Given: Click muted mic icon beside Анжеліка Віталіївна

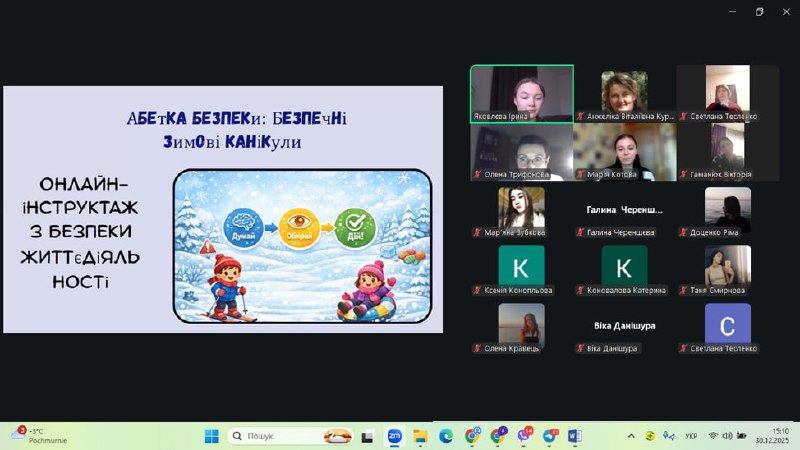Looking at the screenshot, I should pyautogui.click(x=580, y=116).
